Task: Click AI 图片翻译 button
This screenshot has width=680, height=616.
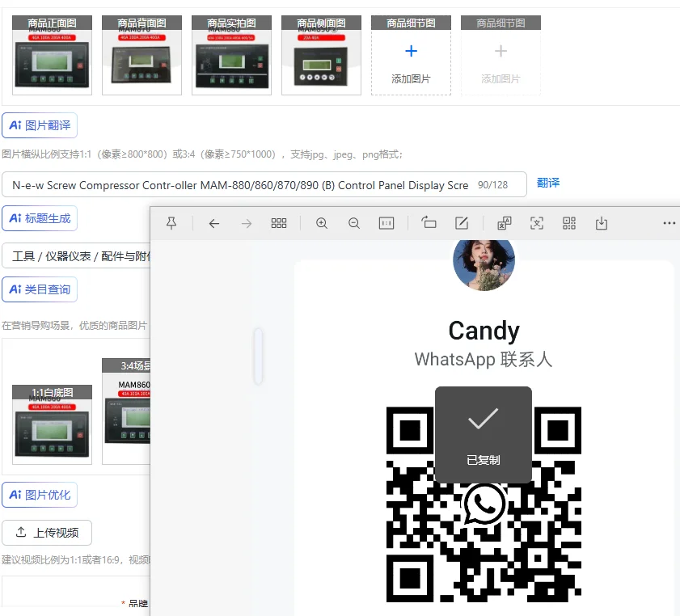Action: click(40, 125)
